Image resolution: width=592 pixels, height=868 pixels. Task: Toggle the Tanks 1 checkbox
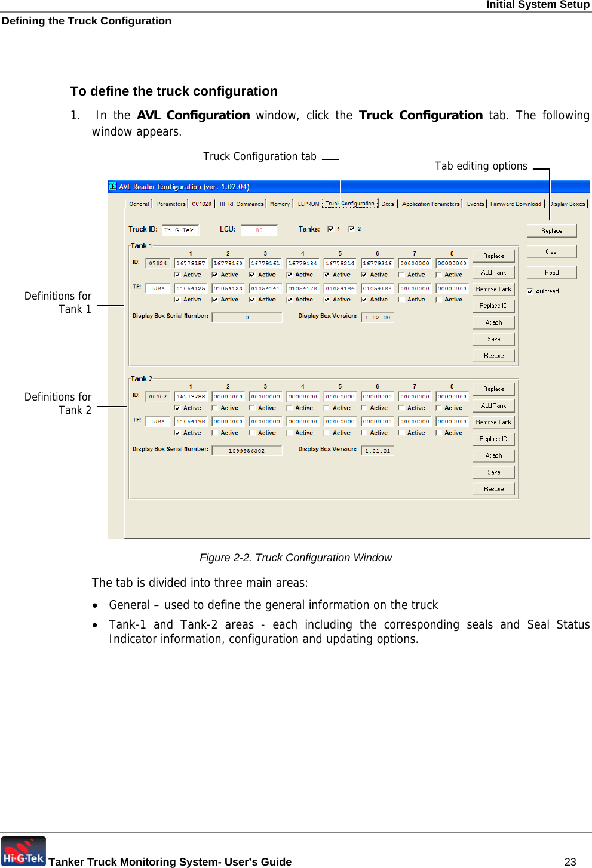pyautogui.click(x=330, y=229)
